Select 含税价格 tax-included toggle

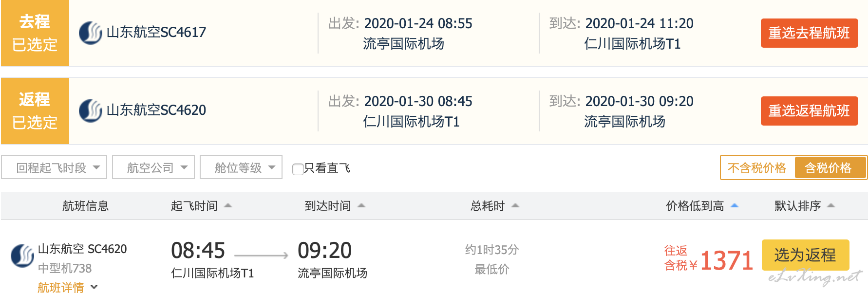pyautogui.click(x=830, y=168)
